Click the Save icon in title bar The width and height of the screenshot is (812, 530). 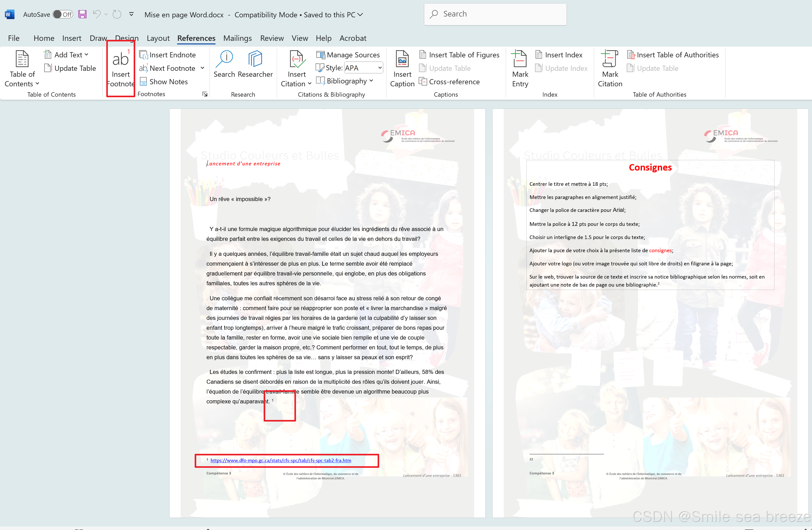(82, 14)
